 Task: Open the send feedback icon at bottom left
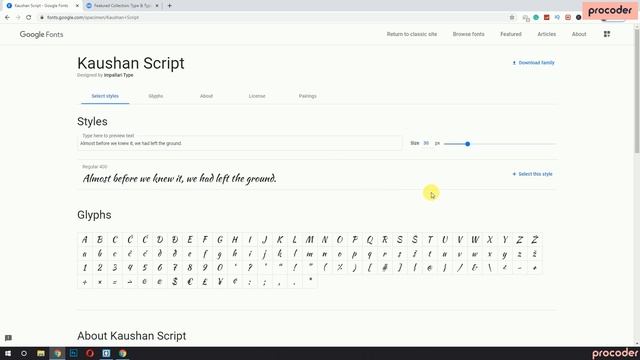point(8,338)
